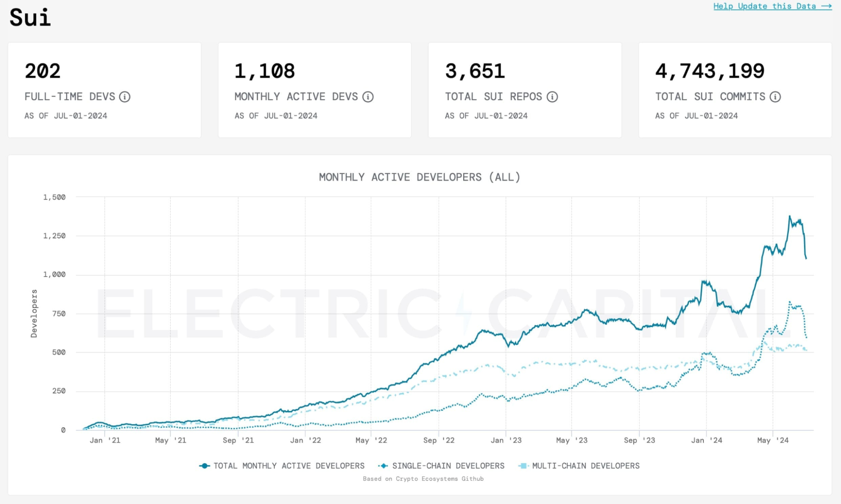Click the info icon beside Total Sui Commits
This screenshot has height=504, width=841.
775,97
